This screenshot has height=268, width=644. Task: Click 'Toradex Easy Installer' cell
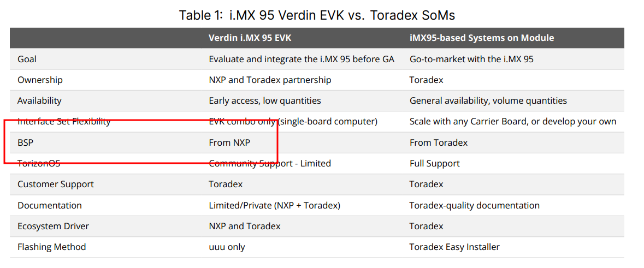click(x=454, y=247)
